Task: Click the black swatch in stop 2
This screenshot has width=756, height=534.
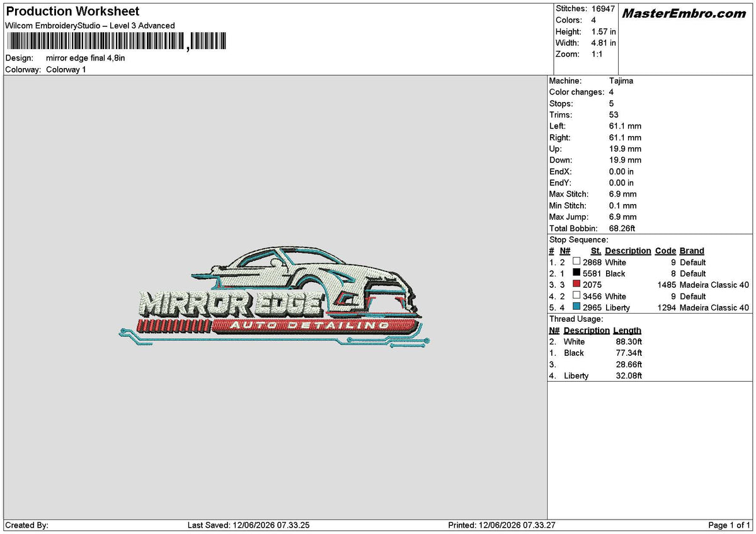Action: (576, 273)
